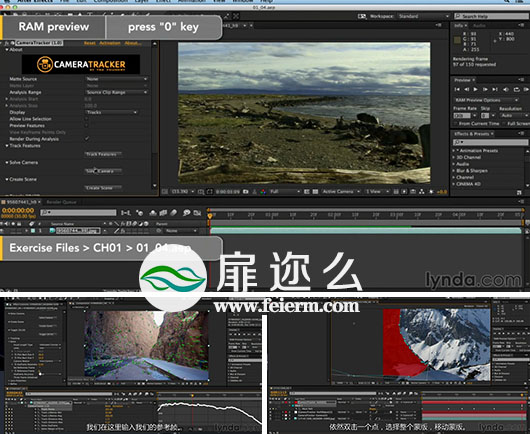
Task: Check From Current Time option
Action: coord(457,124)
